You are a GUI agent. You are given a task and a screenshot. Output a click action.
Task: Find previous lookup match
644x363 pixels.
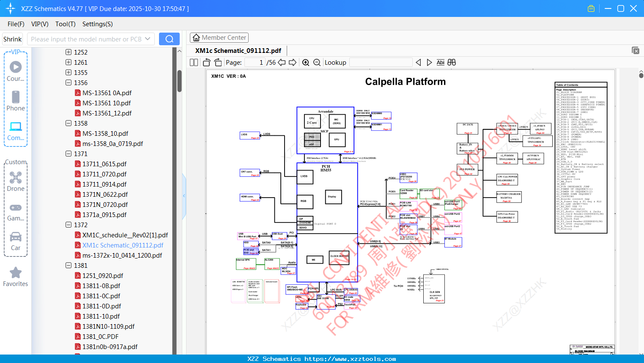pos(418,62)
